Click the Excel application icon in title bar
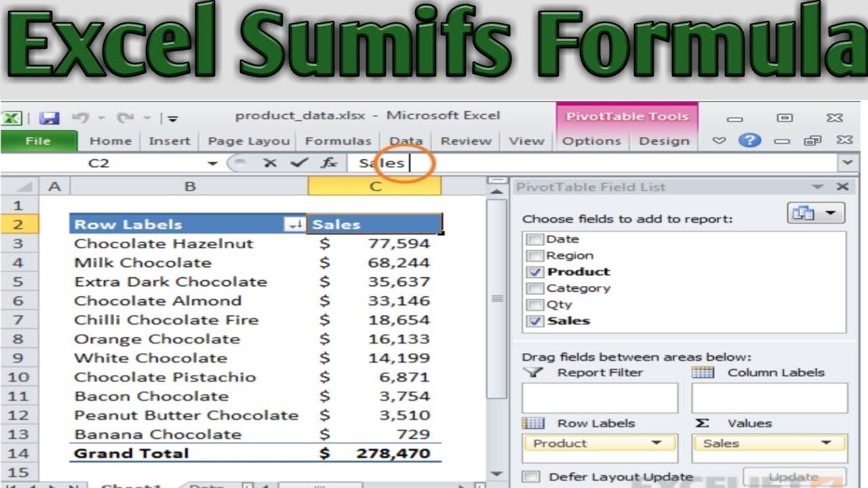Screen dimensions: 868x488 (x=12, y=118)
